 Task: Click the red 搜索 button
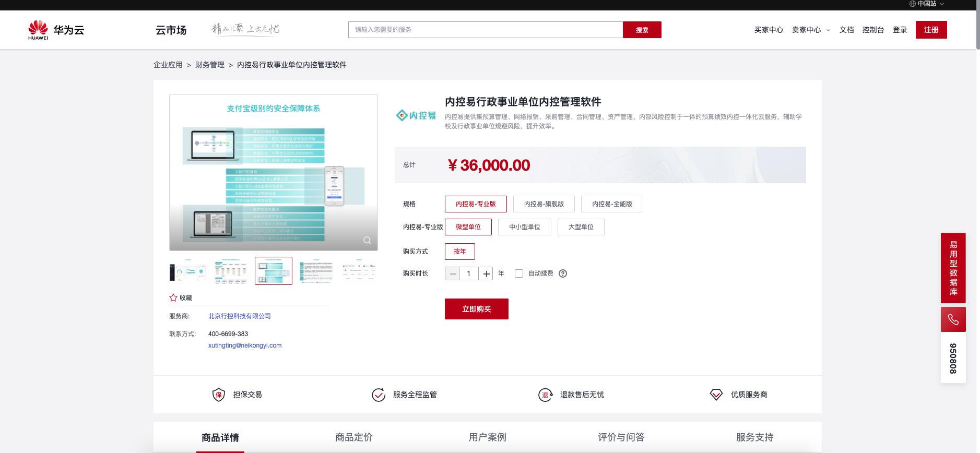642,30
